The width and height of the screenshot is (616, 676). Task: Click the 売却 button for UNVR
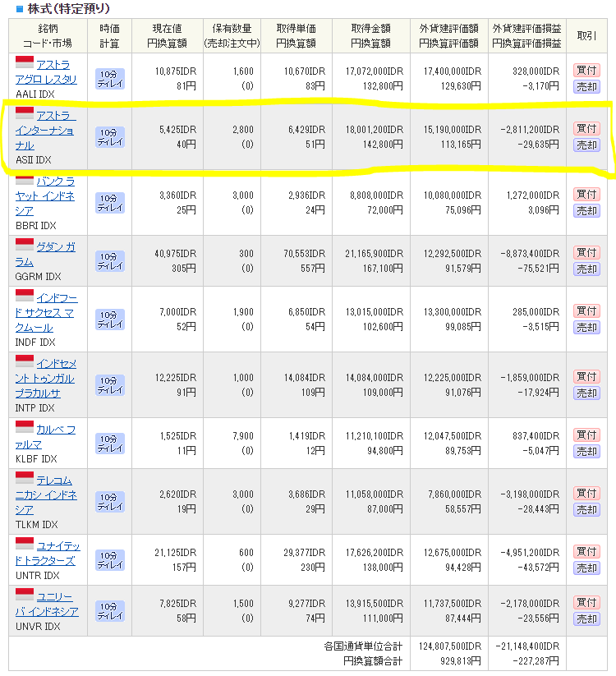[586, 619]
